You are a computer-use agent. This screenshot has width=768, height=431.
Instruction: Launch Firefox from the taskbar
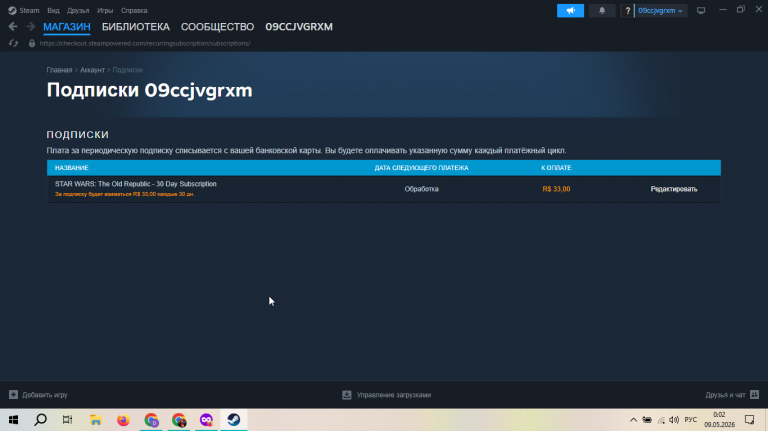point(123,420)
